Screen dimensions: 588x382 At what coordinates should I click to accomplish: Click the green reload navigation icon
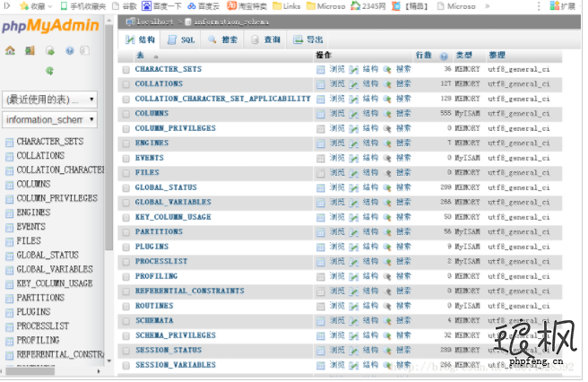click(x=49, y=71)
